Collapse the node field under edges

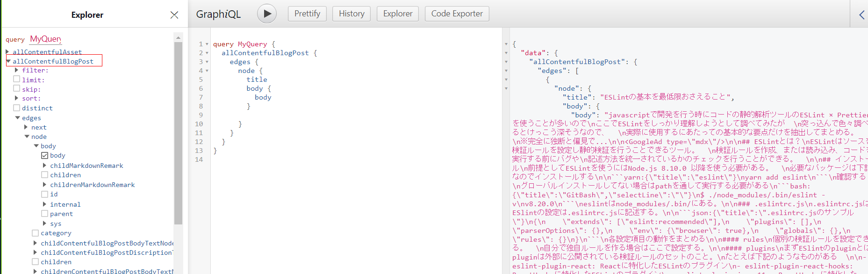(27, 137)
